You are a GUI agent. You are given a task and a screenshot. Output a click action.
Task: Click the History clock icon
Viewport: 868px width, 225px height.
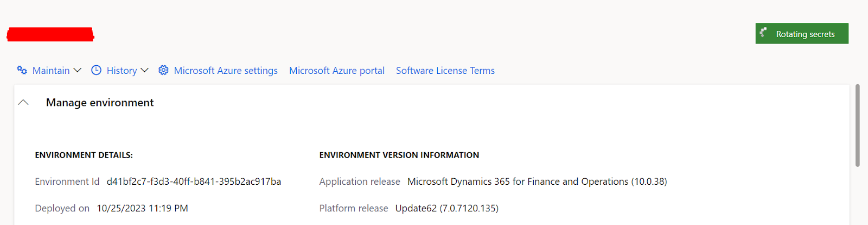click(x=96, y=70)
